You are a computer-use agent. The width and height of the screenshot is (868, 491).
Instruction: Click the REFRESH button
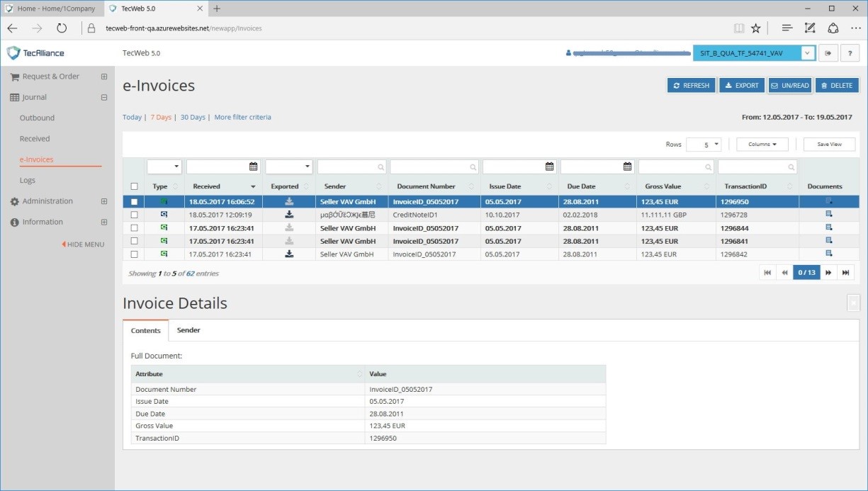(691, 86)
